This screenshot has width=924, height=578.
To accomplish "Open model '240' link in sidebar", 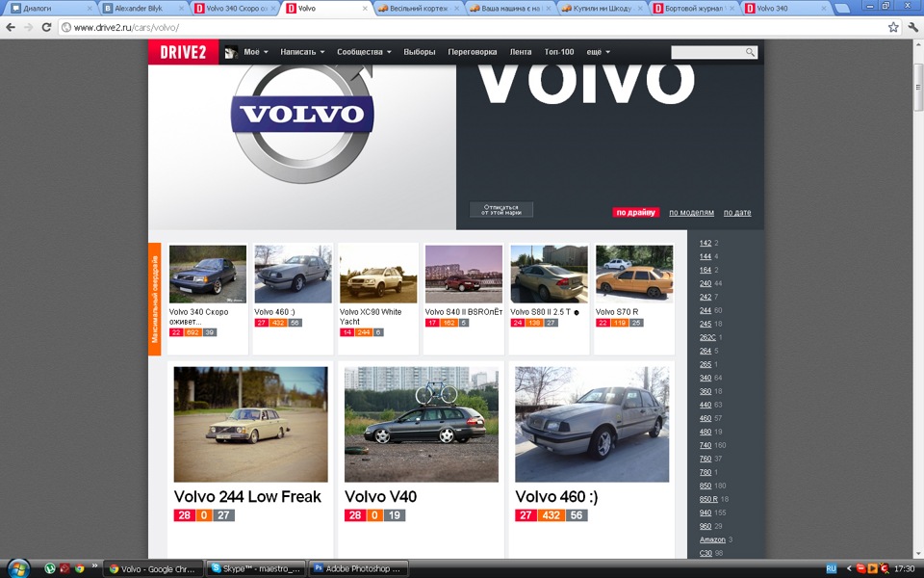I will point(706,283).
